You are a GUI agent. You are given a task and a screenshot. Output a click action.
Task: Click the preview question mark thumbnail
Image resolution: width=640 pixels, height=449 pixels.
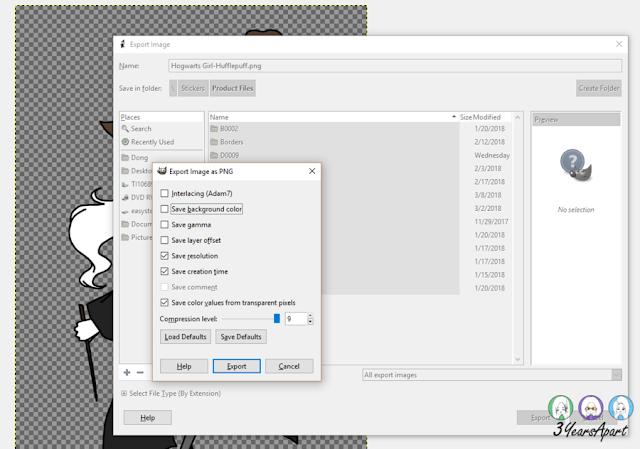(575, 165)
